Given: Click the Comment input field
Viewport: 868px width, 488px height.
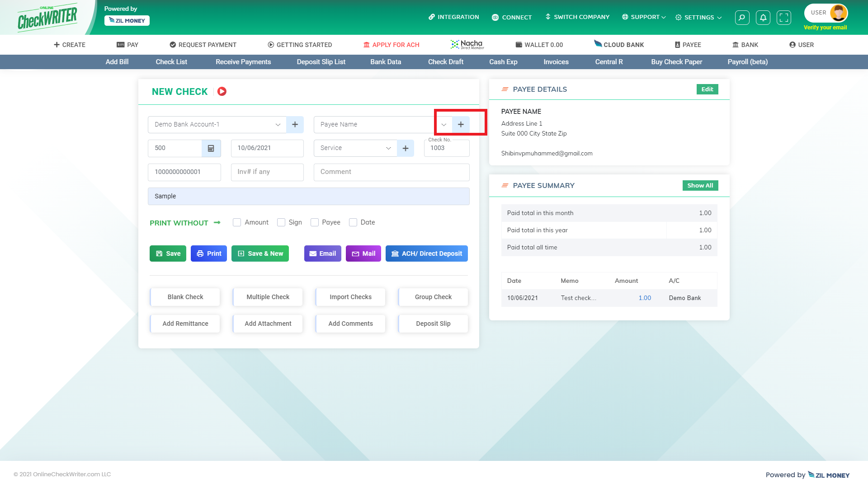Looking at the screenshot, I should 391,172.
